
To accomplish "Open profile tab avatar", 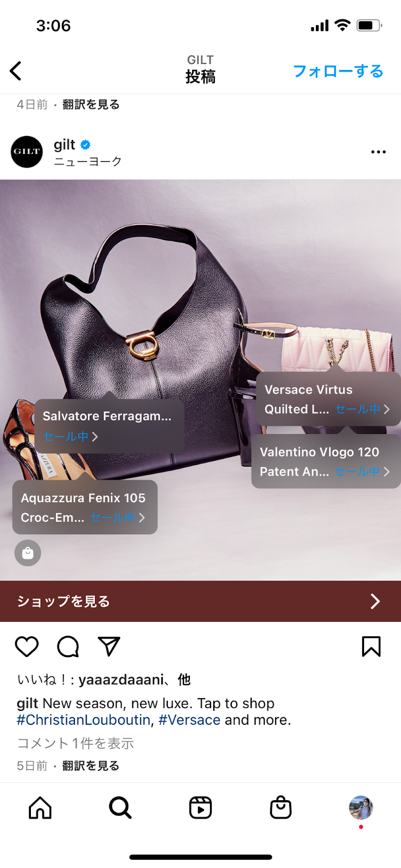I will coord(361,808).
